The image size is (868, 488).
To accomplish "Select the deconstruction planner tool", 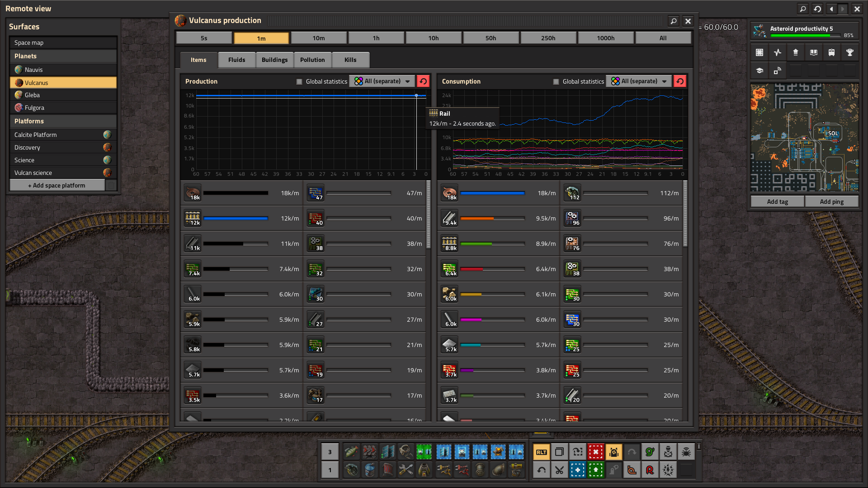I will pyautogui.click(x=595, y=452).
